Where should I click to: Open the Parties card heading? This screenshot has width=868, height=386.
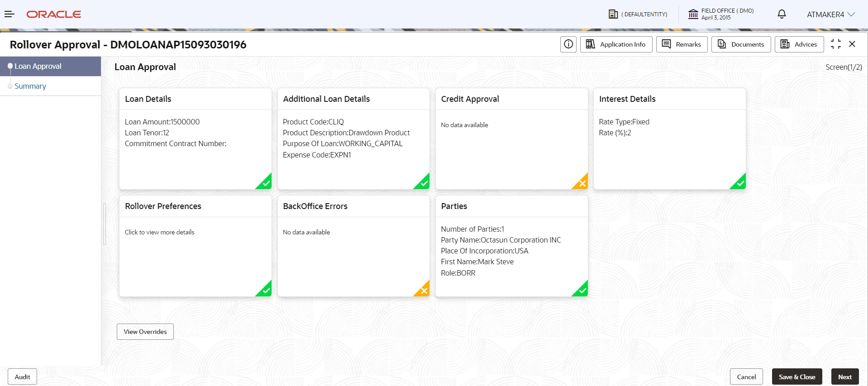454,206
